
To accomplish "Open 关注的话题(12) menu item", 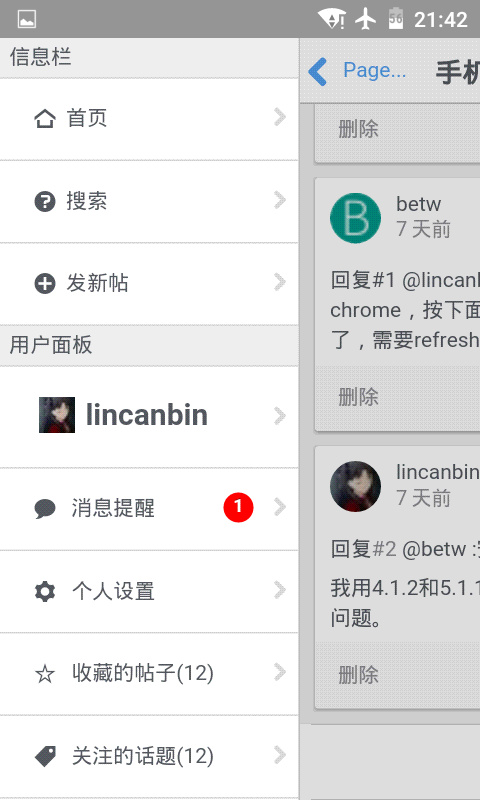I will pyautogui.click(x=149, y=756).
